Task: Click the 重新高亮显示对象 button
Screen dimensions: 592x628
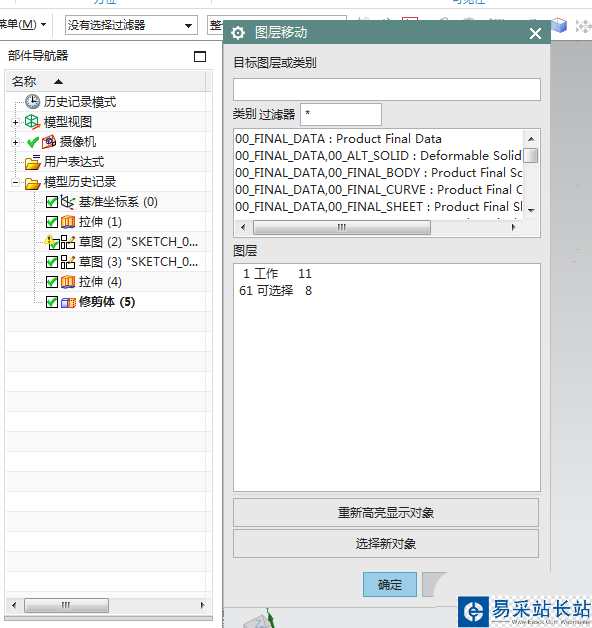Action: pos(386,513)
